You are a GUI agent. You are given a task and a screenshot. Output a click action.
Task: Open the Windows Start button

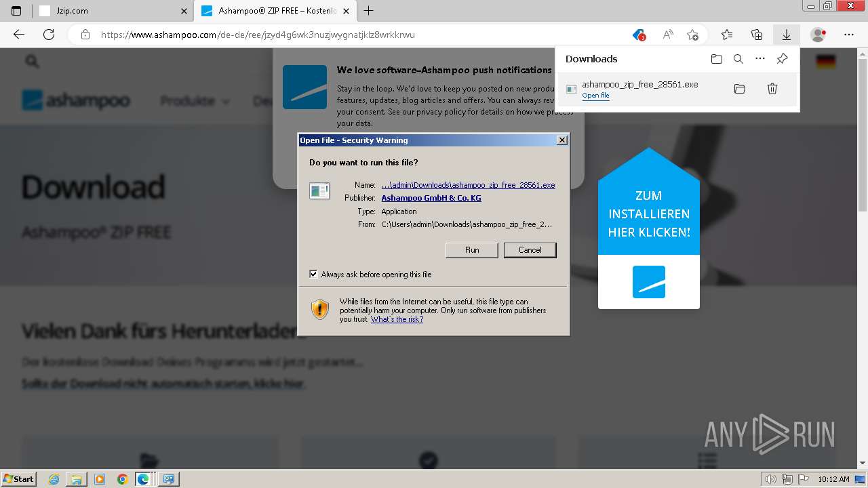coord(18,479)
